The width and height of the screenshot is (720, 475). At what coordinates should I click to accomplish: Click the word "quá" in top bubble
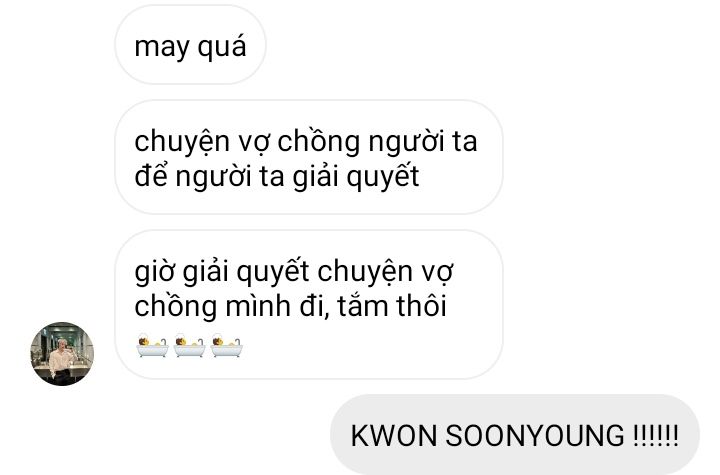[x=222, y=46]
